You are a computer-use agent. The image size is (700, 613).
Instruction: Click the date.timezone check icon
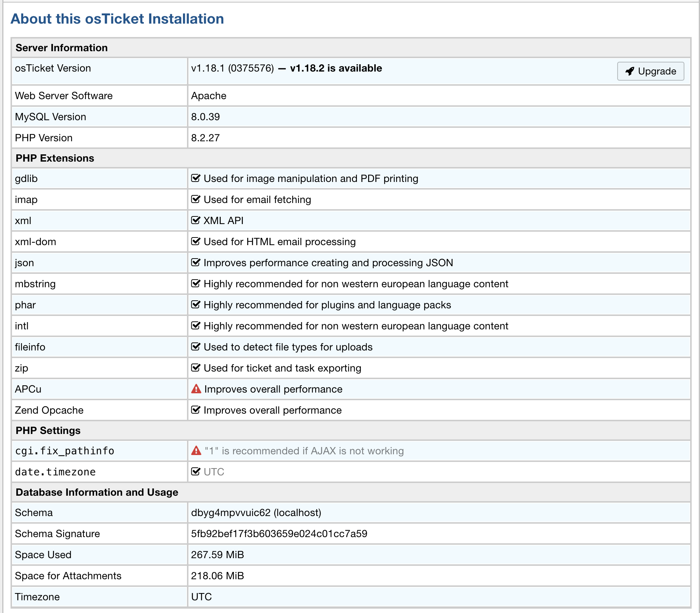coord(196,472)
